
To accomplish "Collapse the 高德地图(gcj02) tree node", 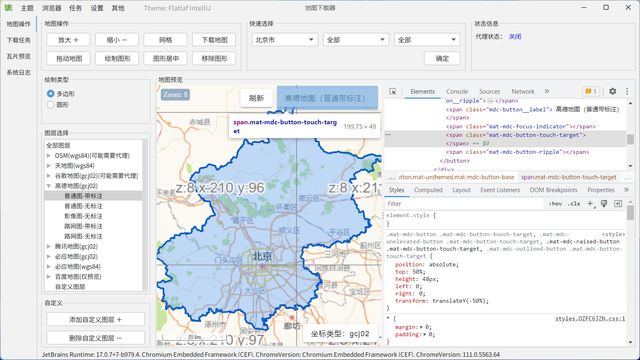I will pyautogui.click(x=49, y=186).
